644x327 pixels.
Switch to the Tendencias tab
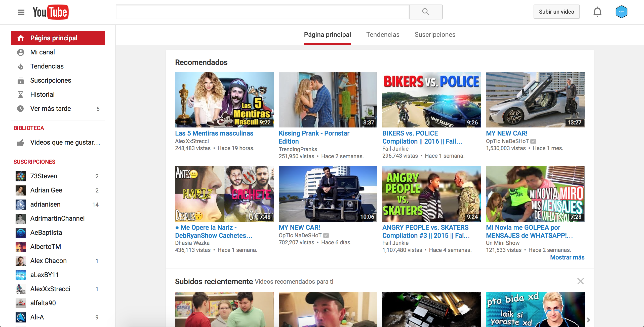pos(383,35)
